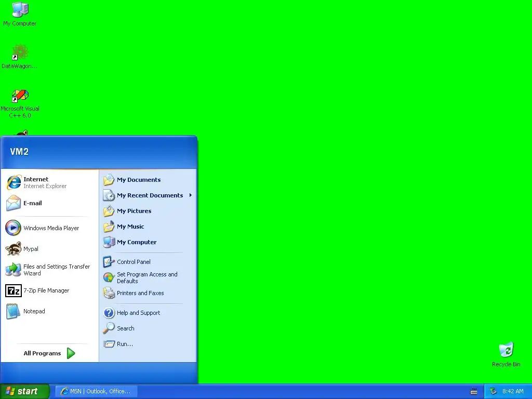Click the Start button
Viewport: 532px width, 399px height.
coord(24,391)
